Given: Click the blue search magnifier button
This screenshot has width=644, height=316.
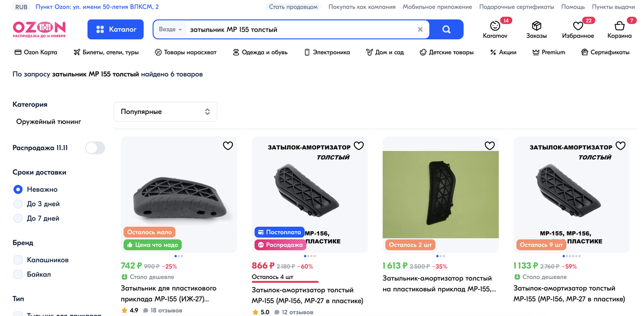Looking at the screenshot, I should [446, 30].
